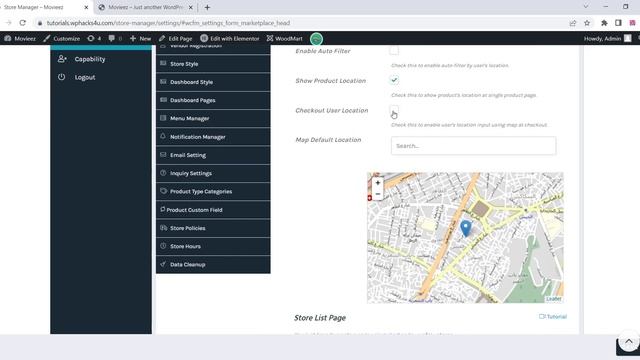Click the Email Setting envelope icon
Viewport: 640px width, 360px height.
163,155
